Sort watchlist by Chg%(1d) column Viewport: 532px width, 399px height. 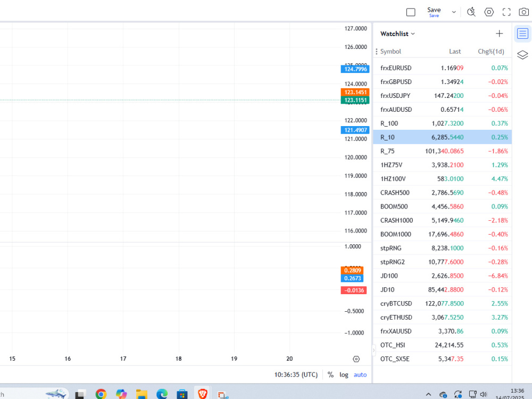491,52
